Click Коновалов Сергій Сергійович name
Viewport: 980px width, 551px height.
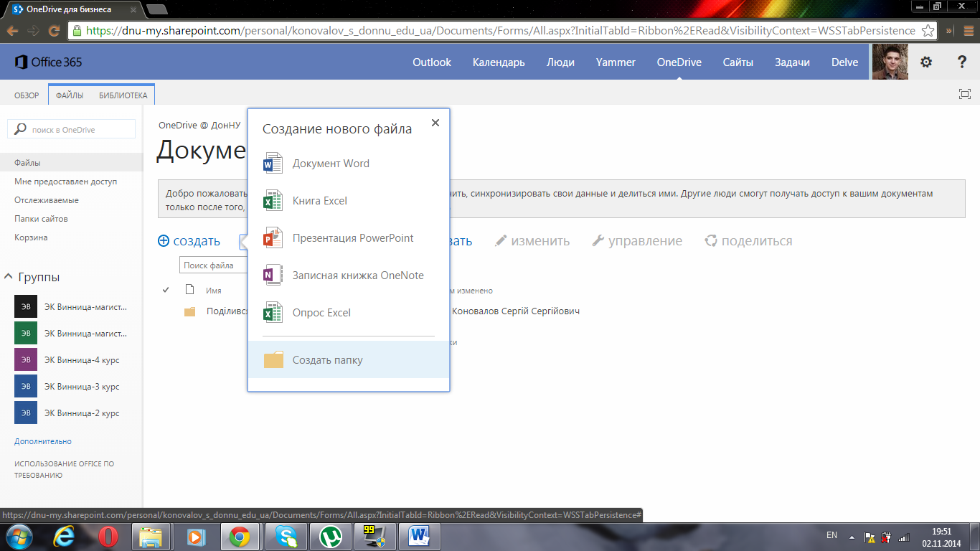pos(516,311)
